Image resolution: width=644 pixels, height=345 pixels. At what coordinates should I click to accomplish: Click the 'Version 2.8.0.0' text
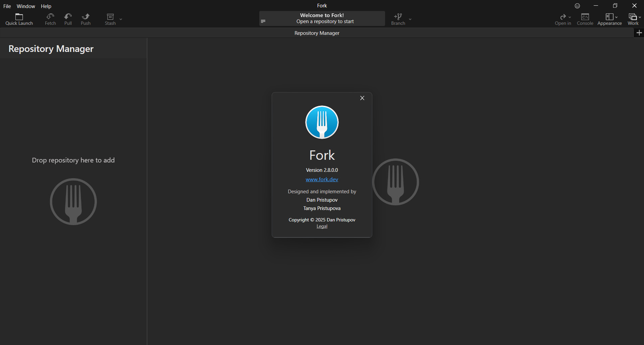[322, 170]
